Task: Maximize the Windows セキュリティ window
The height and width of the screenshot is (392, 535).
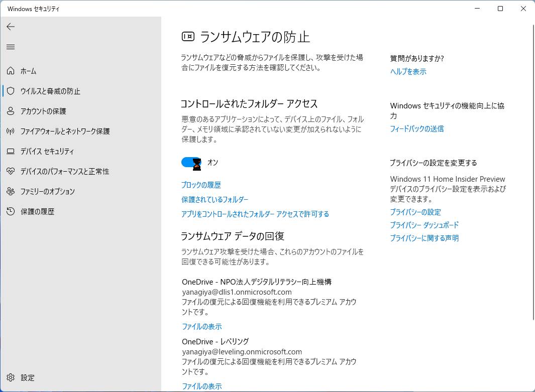Action: [500, 9]
